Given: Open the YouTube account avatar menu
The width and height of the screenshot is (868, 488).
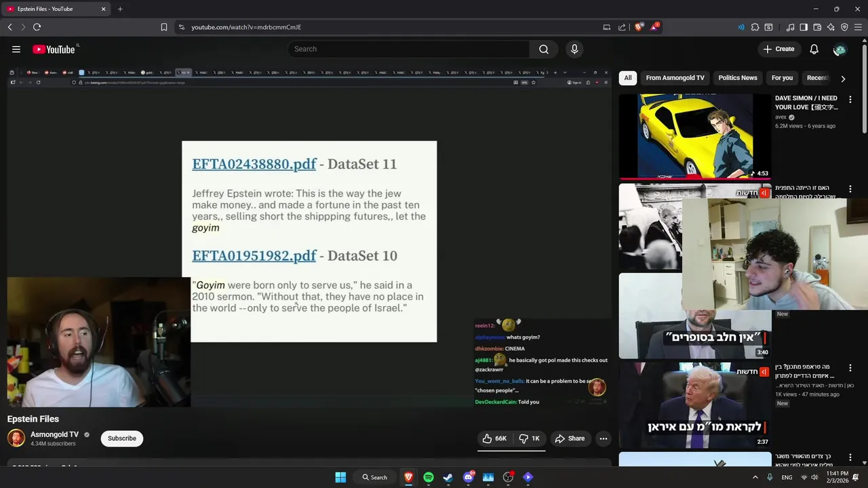Looking at the screenshot, I should (x=840, y=49).
